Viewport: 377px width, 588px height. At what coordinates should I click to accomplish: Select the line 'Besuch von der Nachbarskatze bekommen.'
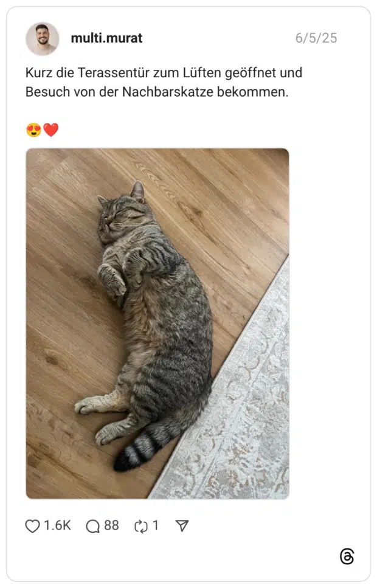pos(157,91)
